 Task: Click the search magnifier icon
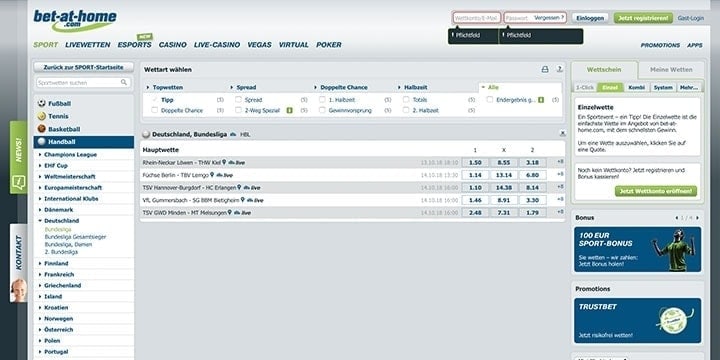click(124, 83)
